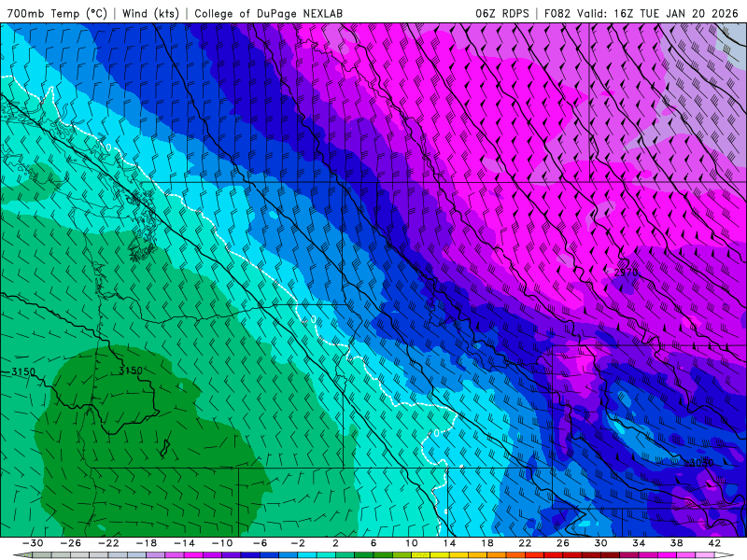
Task: Click the Valid: 16Z TUE JAN 20 2026 text
Action: pyautogui.click(x=657, y=13)
